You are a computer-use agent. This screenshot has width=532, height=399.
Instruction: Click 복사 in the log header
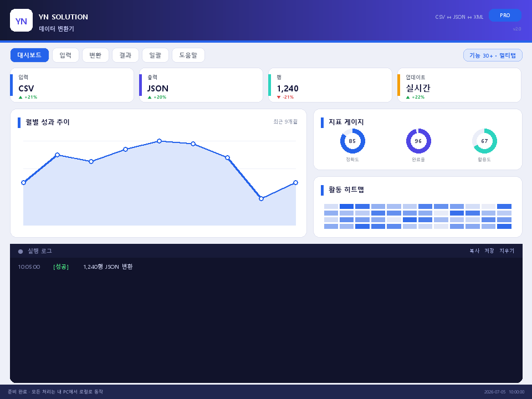coord(474,250)
